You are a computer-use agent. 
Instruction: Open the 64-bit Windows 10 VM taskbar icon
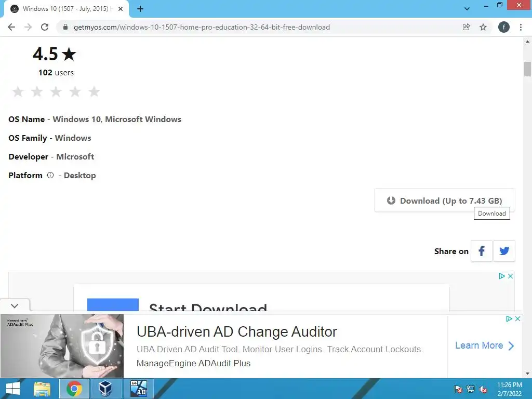[x=139, y=389]
